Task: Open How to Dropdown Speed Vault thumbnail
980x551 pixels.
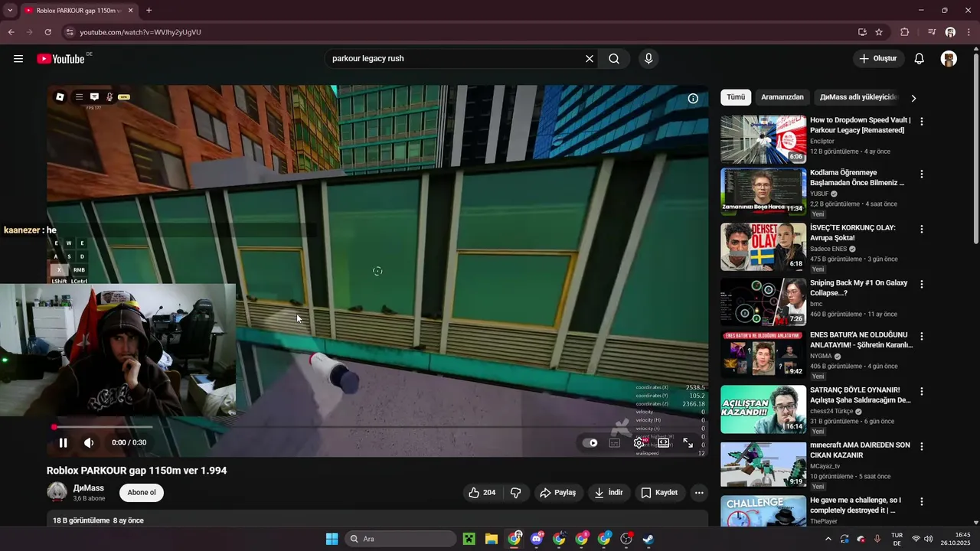Action: pos(763,139)
